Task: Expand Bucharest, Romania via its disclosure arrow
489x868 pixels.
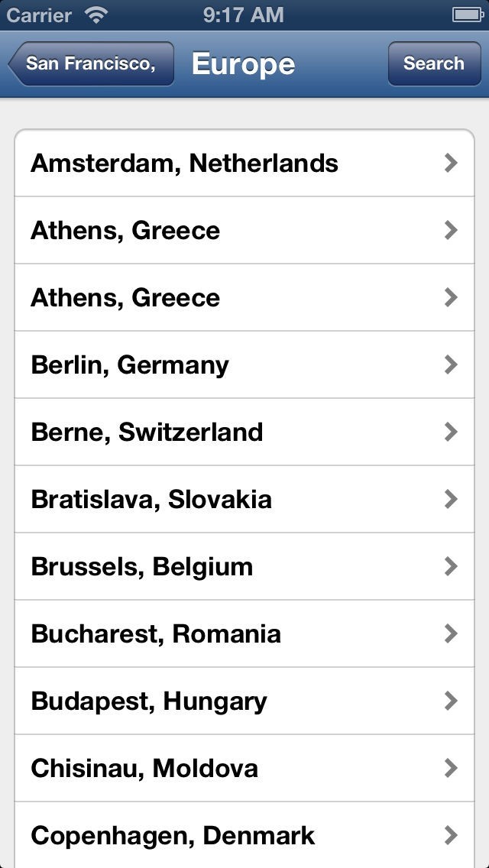Action: pos(451,633)
